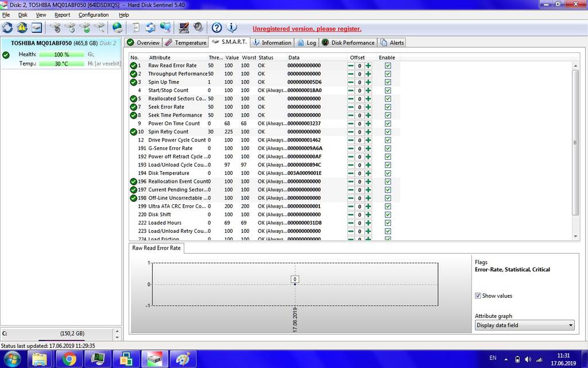The image size is (588, 368).
Task: Click the blue arrows send report icon
Action: 151,28
